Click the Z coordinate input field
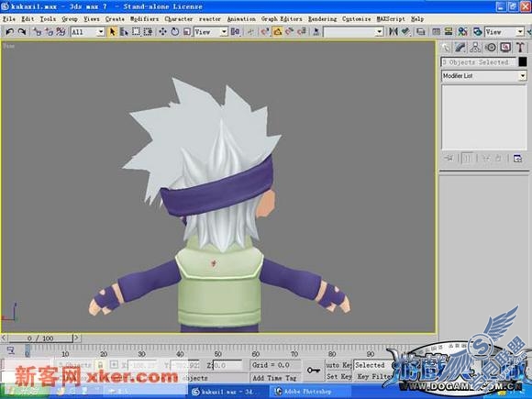This screenshot has height=399, width=532. [x=227, y=365]
